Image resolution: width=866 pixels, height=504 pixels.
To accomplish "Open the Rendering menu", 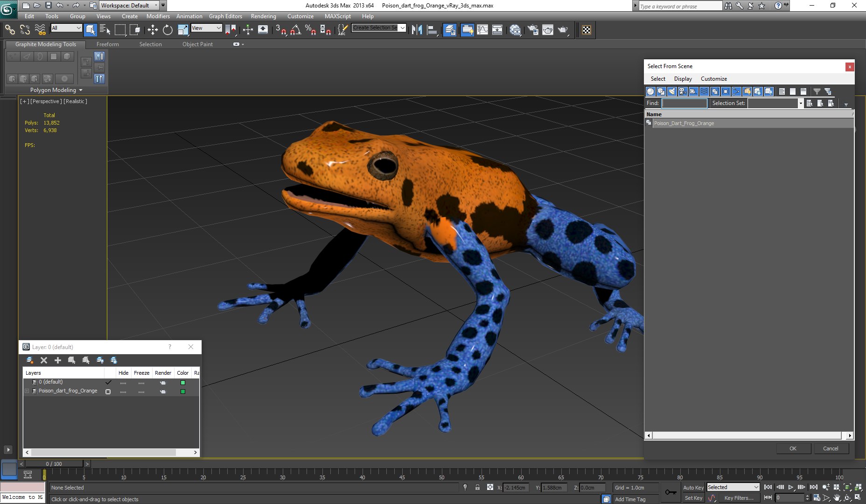I will tap(263, 16).
